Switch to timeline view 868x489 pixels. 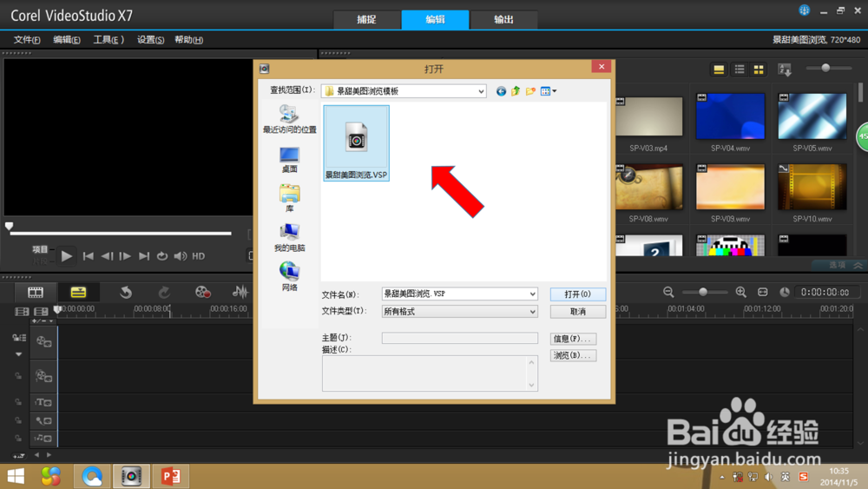78,293
